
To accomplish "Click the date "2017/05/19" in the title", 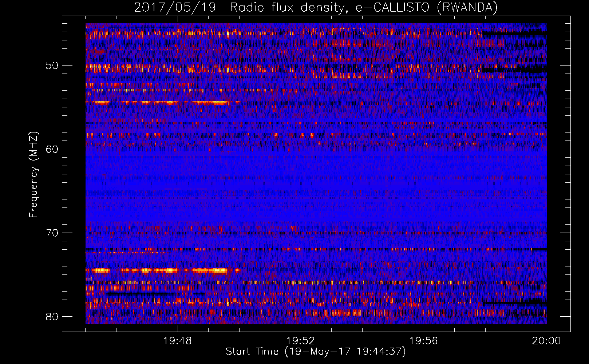I will pos(175,8).
